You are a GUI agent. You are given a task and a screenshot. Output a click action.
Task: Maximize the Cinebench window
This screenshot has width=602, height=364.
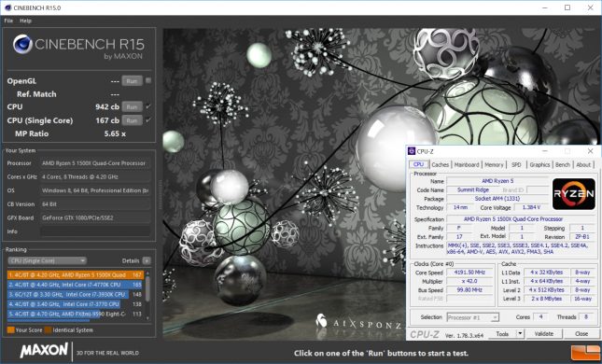tap(567, 7)
